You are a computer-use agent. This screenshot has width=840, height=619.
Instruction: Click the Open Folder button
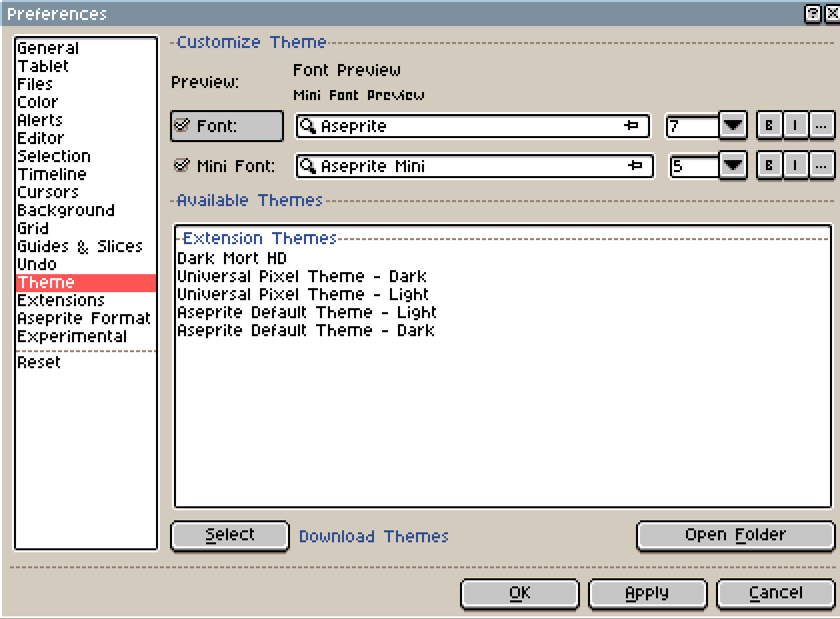coord(736,536)
